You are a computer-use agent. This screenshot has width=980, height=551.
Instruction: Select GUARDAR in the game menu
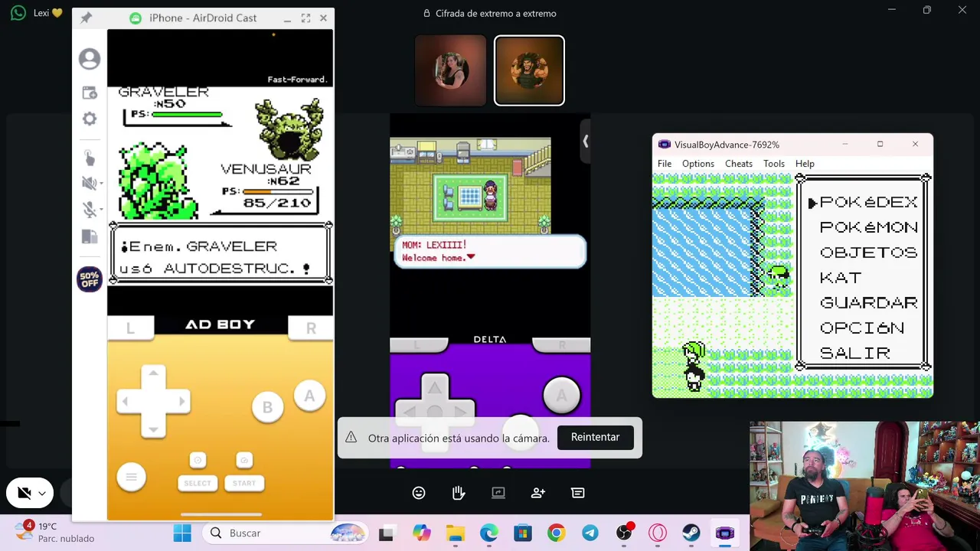point(868,303)
